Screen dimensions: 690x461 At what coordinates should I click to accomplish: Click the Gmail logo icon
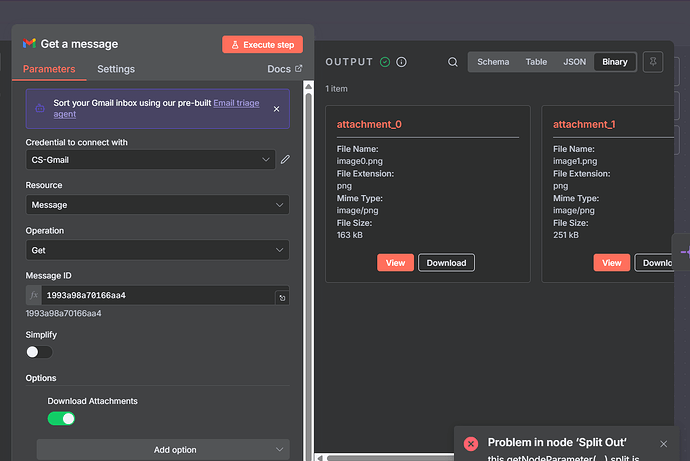(x=30, y=44)
